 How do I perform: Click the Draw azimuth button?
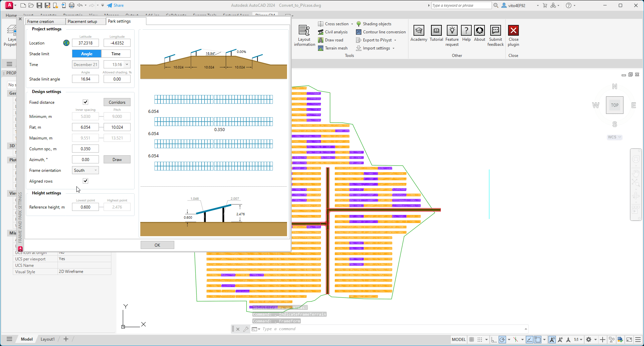pyautogui.click(x=117, y=159)
